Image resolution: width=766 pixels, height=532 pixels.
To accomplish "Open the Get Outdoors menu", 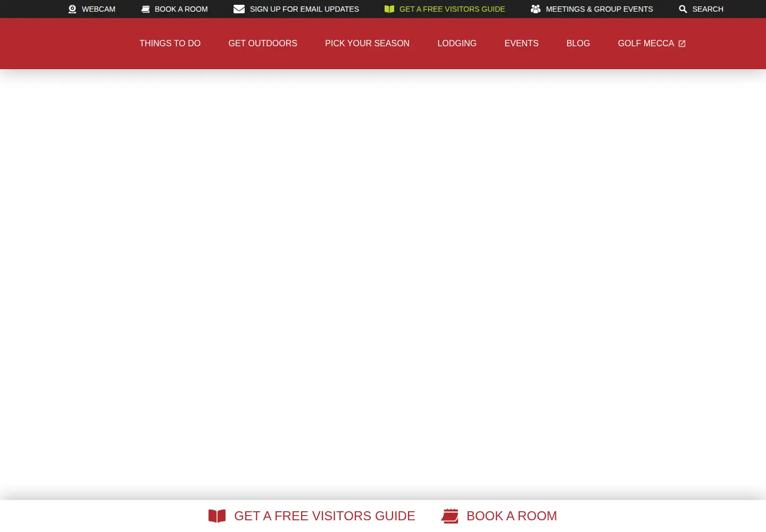I will click(263, 43).
